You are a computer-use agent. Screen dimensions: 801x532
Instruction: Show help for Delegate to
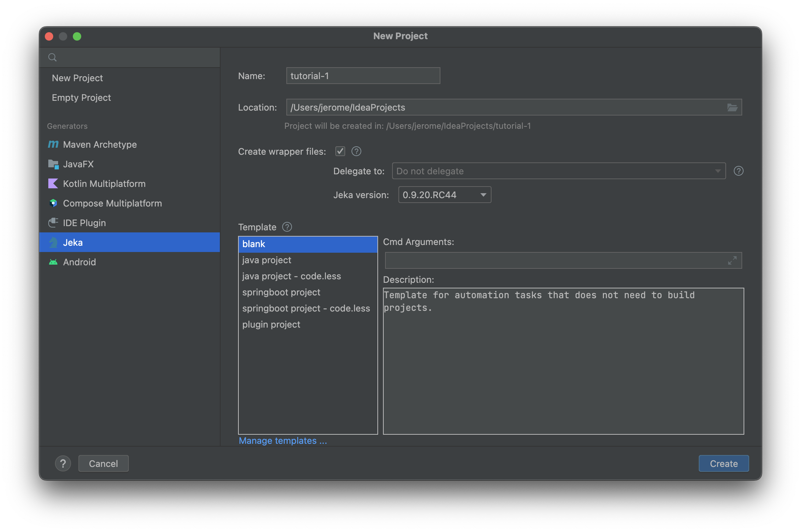click(739, 171)
